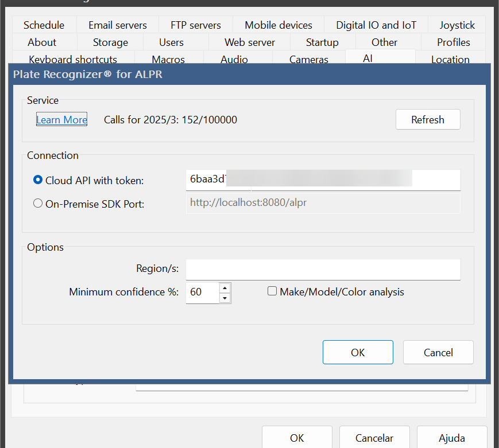The image size is (499, 448).
Task: Decrease minimum confidence with down arrow
Action: click(x=225, y=298)
